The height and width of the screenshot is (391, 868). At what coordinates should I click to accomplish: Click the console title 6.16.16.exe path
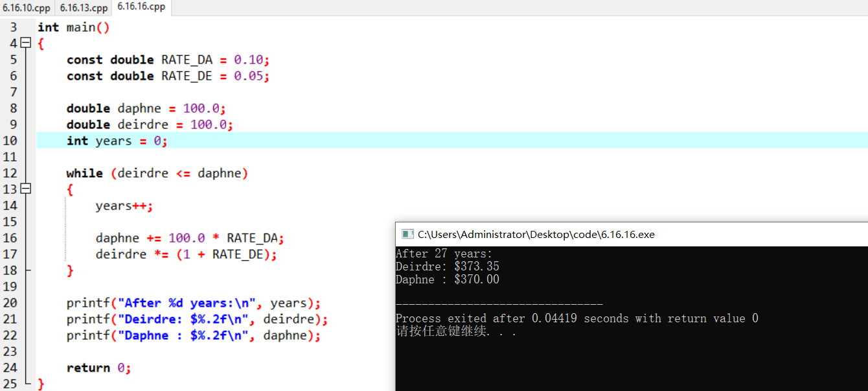[536, 235]
